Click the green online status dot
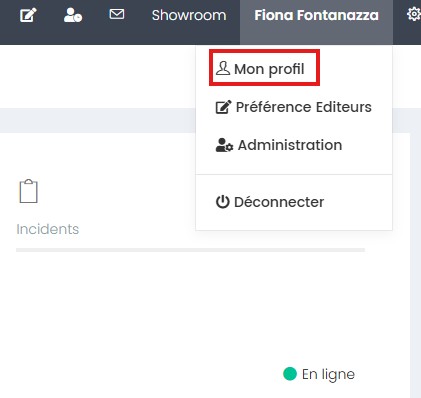 (290, 374)
